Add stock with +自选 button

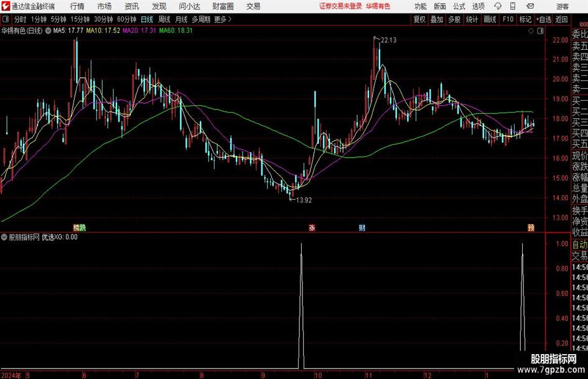point(543,19)
